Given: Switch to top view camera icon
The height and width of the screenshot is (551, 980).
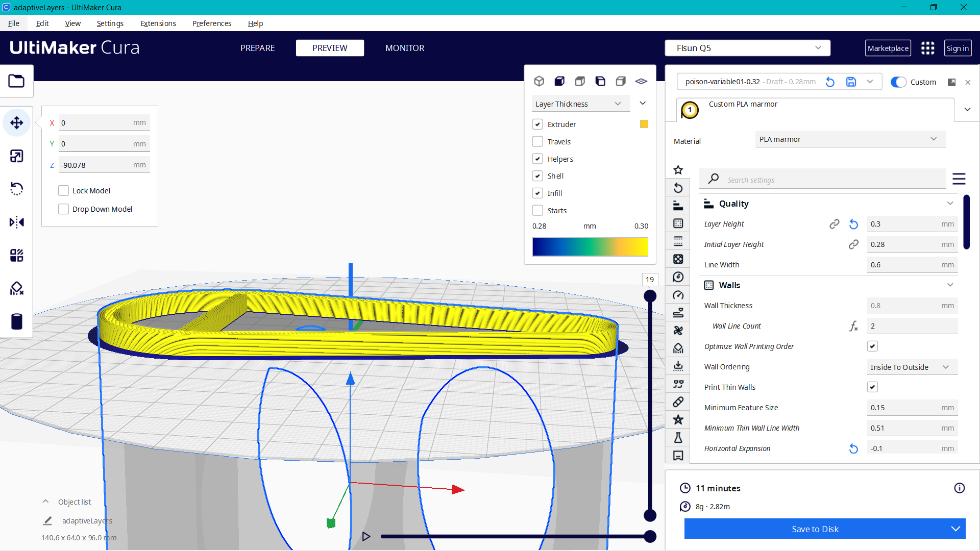Looking at the screenshot, I should point(580,81).
